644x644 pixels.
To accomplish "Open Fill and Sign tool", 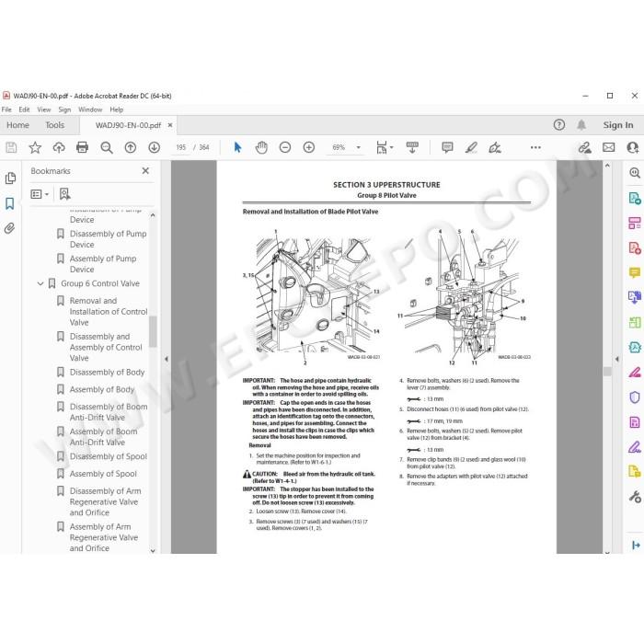I will [495, 147].
